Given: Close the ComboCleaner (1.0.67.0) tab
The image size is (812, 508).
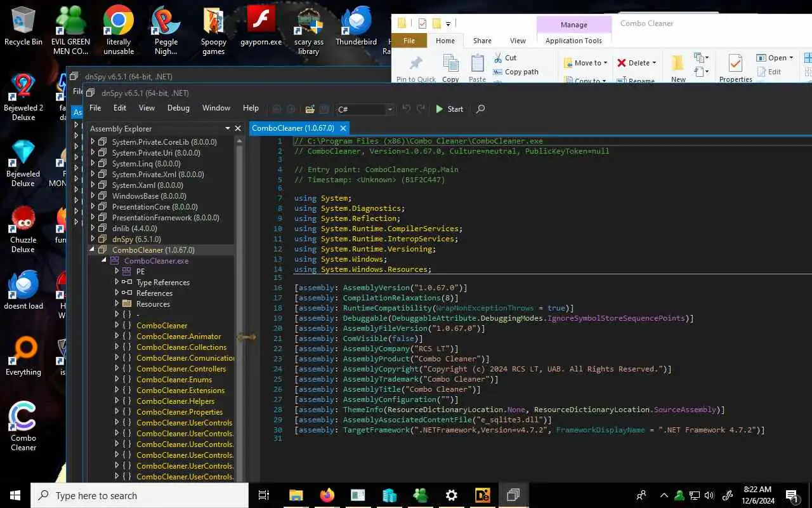Looking at the screenshot, I should pos(342,128).
